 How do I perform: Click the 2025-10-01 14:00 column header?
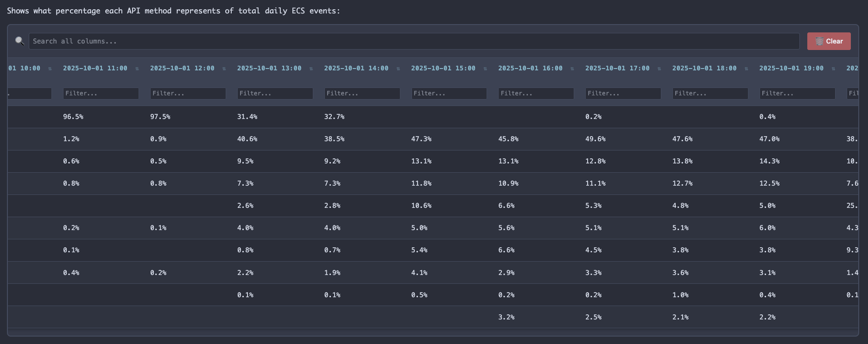[356, 68]
